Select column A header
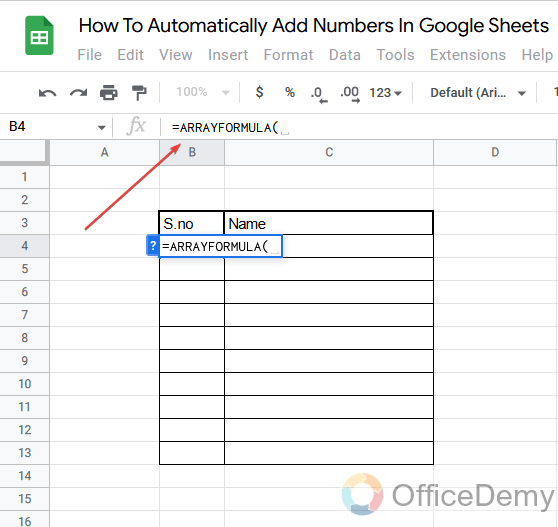The image size is (558, 527). pos(104,152)
